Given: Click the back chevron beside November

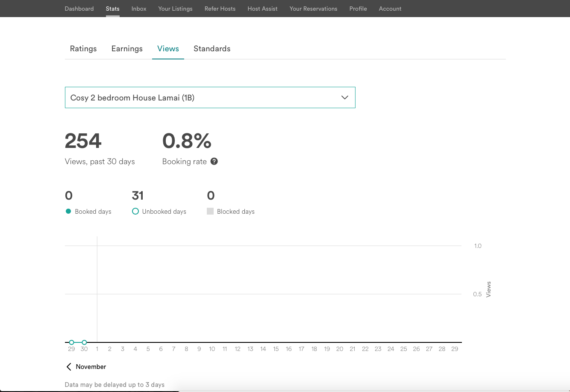Looking at the screenshot, I should pos(69,367).
